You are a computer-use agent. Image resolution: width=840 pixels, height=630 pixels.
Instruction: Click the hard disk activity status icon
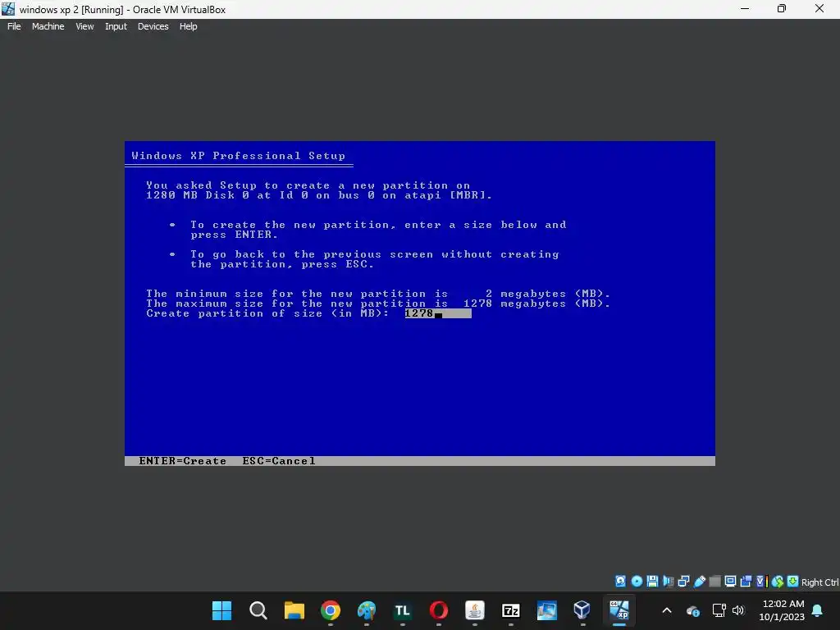click(620, 582)
